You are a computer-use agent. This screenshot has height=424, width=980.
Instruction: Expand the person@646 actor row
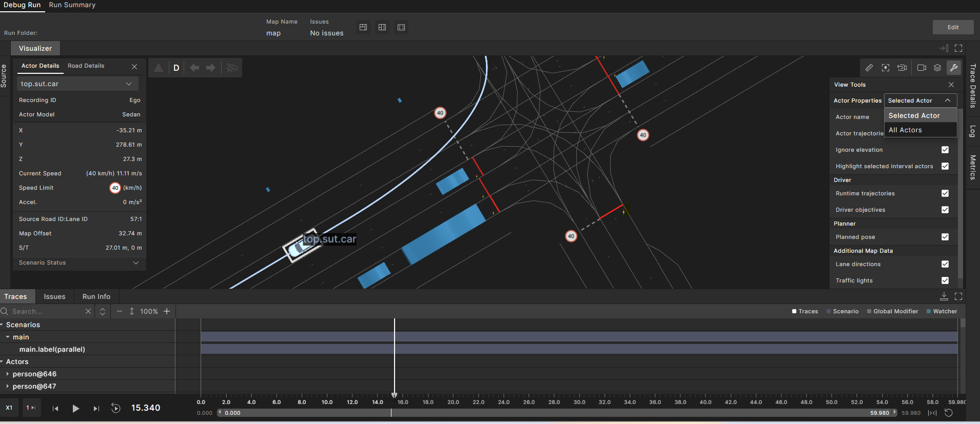8,374
